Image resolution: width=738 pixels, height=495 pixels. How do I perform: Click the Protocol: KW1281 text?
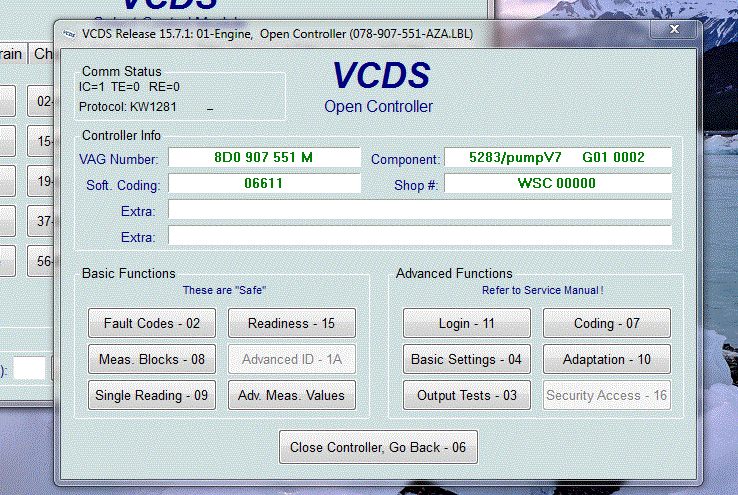coord(128,107)
